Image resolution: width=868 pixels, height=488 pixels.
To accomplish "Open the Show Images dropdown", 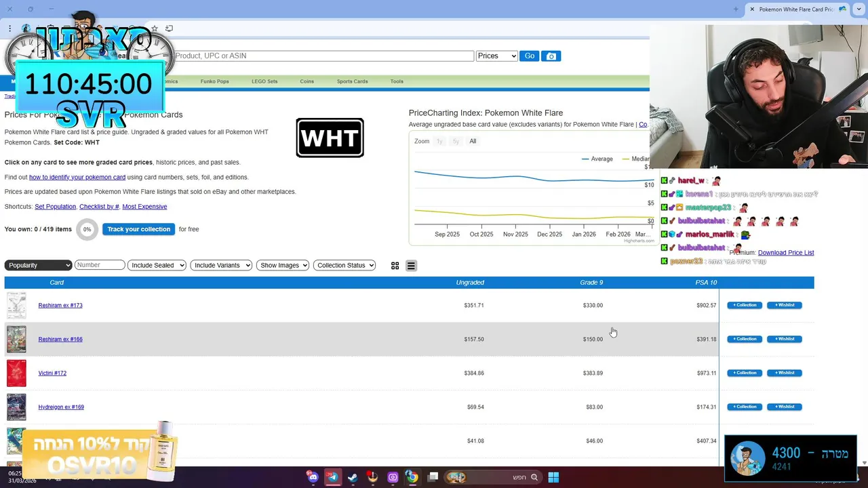I will click(283, 265).
